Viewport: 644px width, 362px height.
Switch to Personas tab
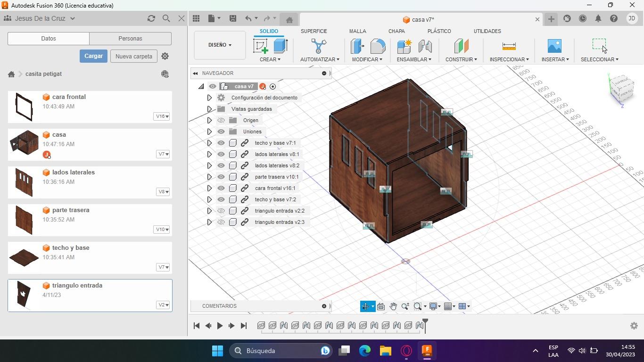click(x=130, y=39)
